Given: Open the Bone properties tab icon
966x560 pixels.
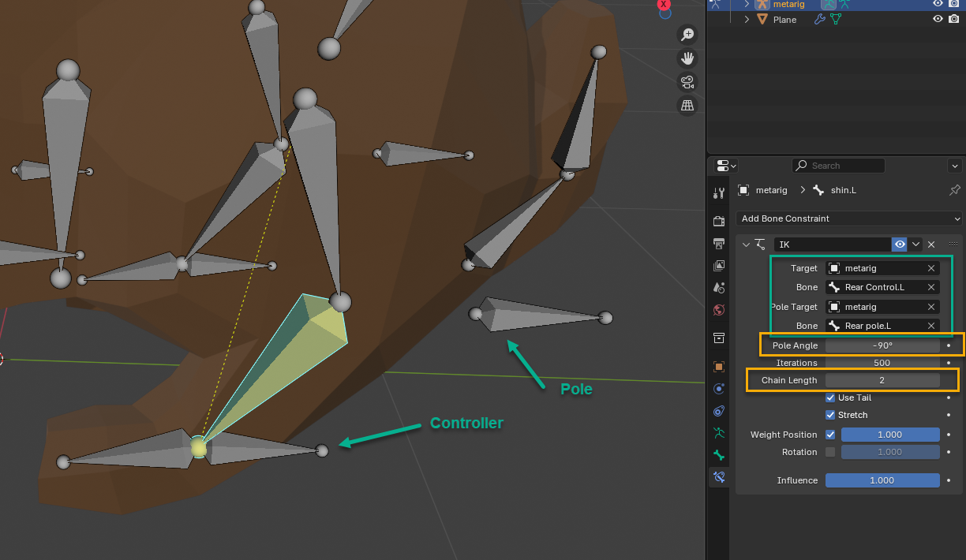Looking at the screenshot, I should click(x=718, y=455).
